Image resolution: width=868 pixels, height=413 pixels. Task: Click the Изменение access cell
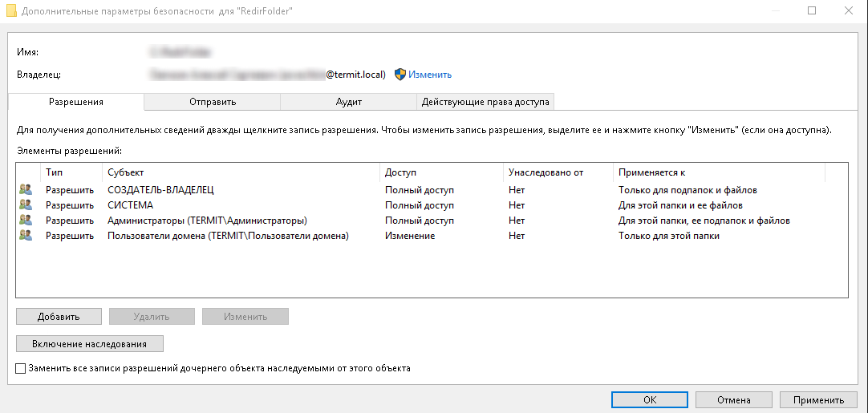coord(410,236)
